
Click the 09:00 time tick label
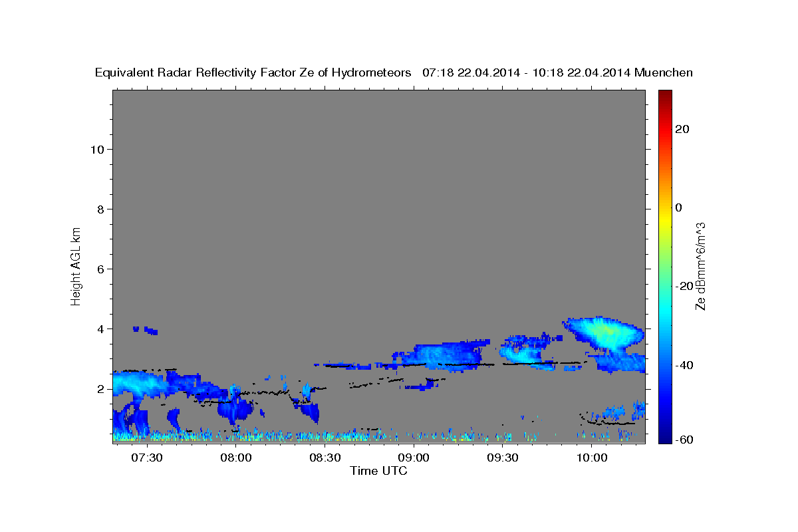(414, 458)
